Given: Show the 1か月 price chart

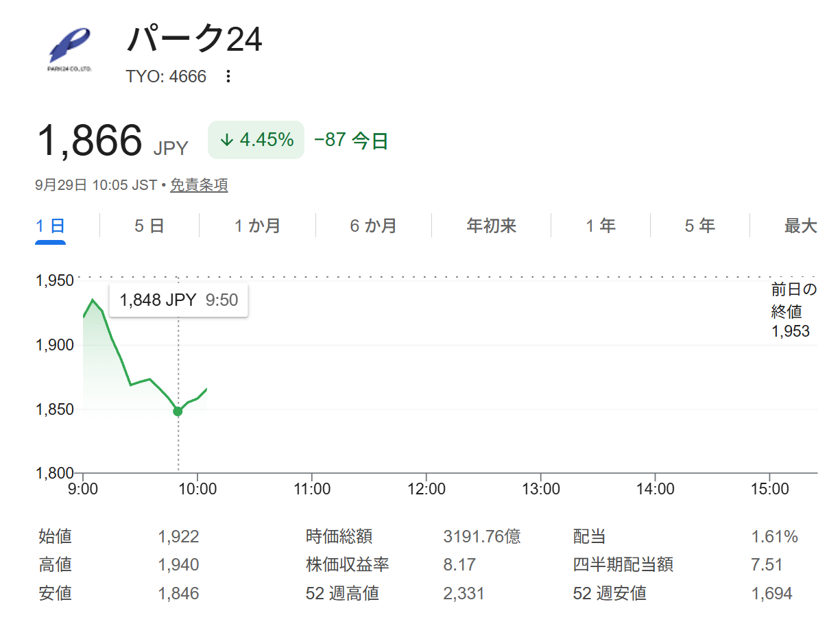Looking at the screenshot, I should (x=257, y=226).
